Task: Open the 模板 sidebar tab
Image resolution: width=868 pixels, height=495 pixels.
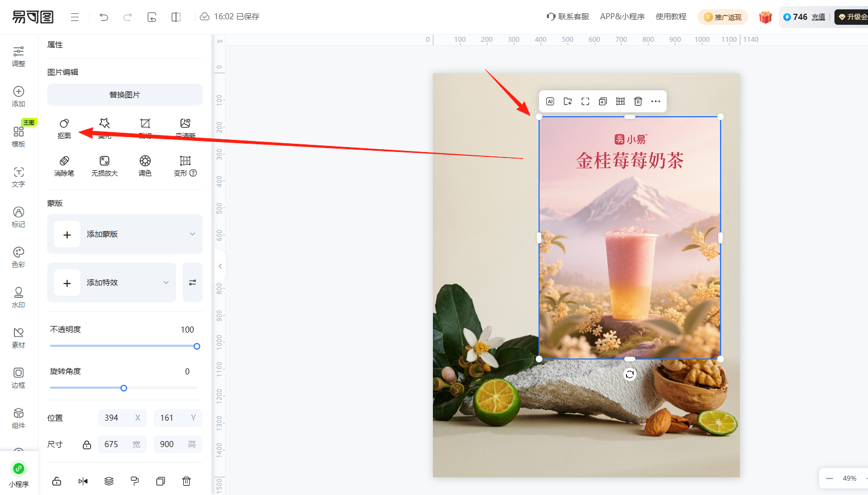Action: pos(19,137)
